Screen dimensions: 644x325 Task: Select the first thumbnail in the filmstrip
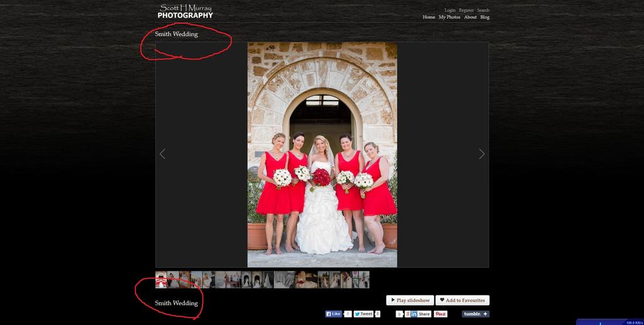[x=161, y=280]
